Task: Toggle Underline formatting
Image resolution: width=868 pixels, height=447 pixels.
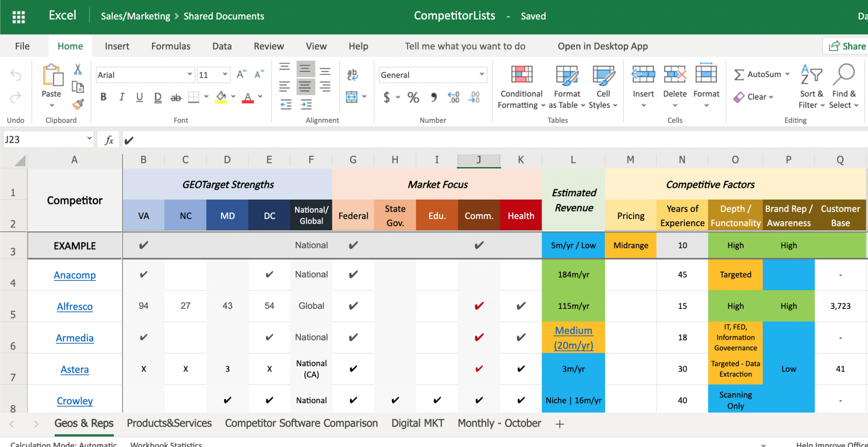Action: (x=139, y=97)
